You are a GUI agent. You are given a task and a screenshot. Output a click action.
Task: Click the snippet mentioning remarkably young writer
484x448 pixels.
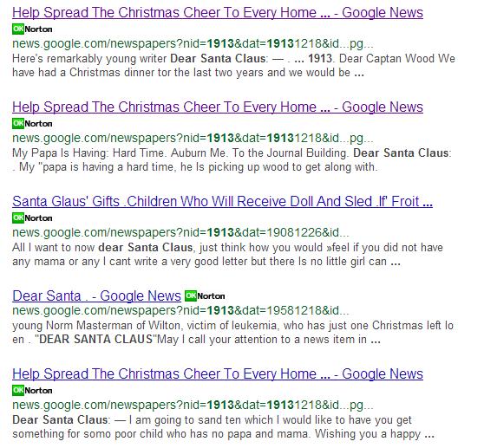coord(233,65)
